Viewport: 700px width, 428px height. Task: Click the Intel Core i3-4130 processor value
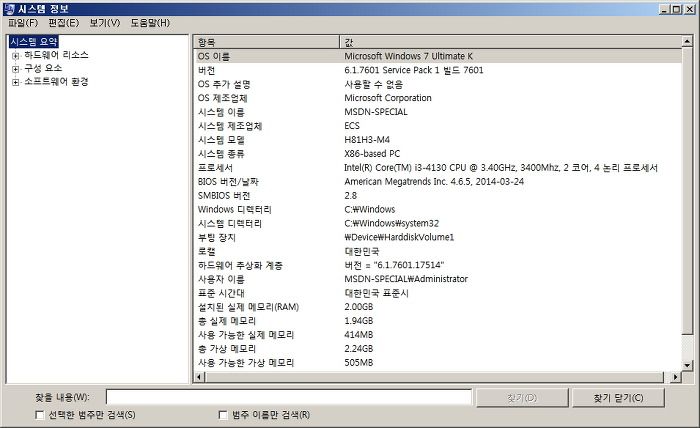coord(501,168)
